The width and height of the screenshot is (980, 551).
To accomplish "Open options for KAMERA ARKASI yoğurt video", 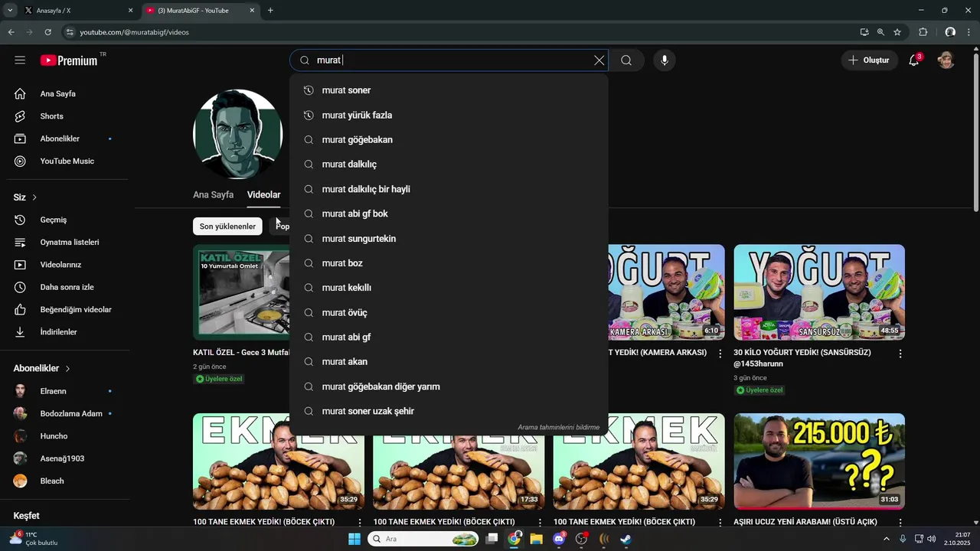I will point(720,354).
